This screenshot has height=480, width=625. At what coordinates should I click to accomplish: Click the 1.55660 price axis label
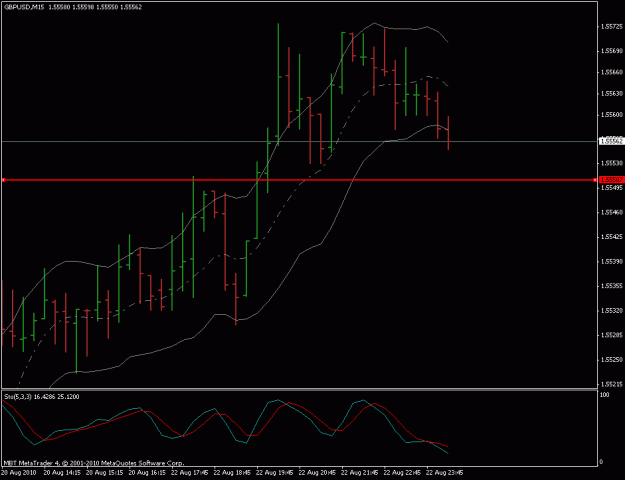[611, 73]
